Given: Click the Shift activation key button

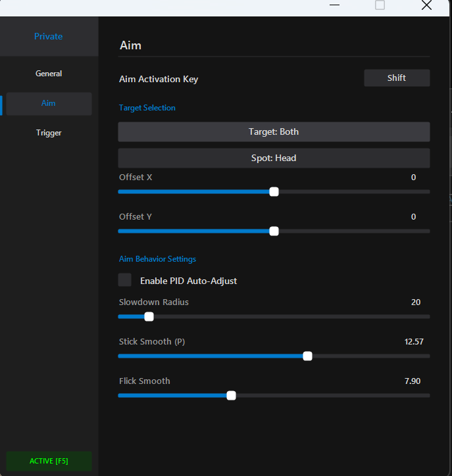Looking at the screenshot, I should [397, 78].
